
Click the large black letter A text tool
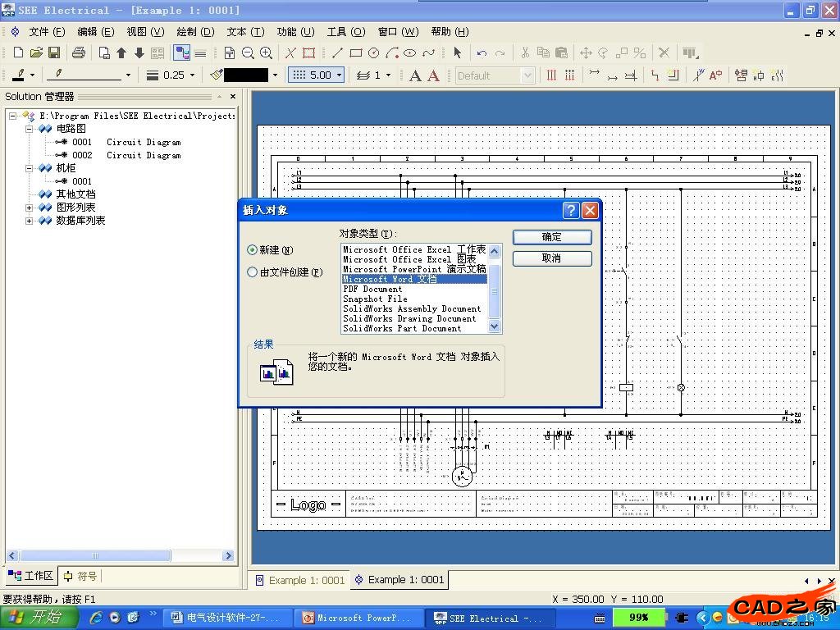(415, 75)
